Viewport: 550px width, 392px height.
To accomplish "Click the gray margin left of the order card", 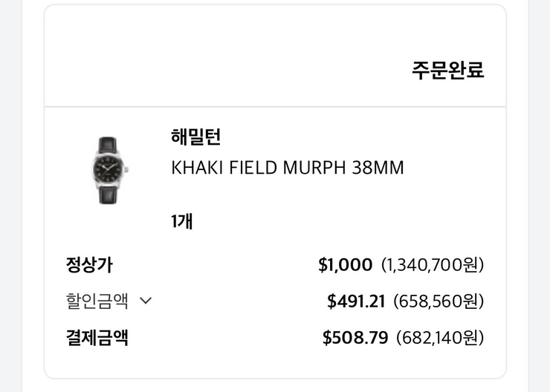I will 21,193.
